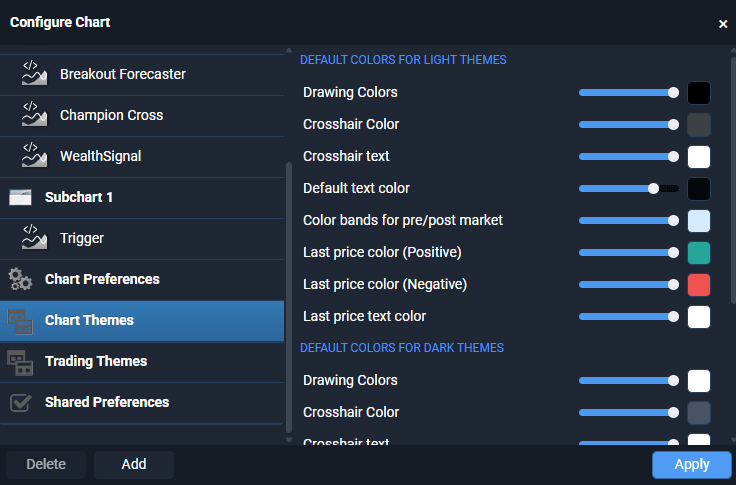
Task: Open Chart Preferences gears icon
Action: (x=20, y=279)
